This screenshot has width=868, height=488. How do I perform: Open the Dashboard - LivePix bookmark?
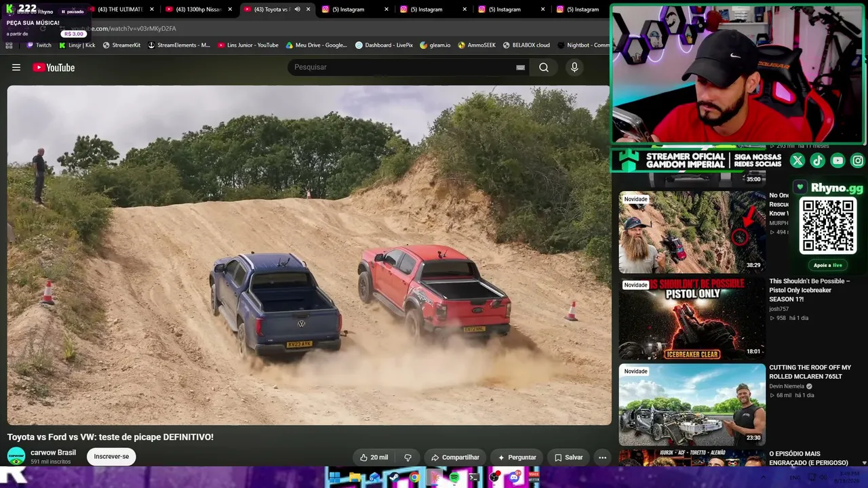(384, 45)
